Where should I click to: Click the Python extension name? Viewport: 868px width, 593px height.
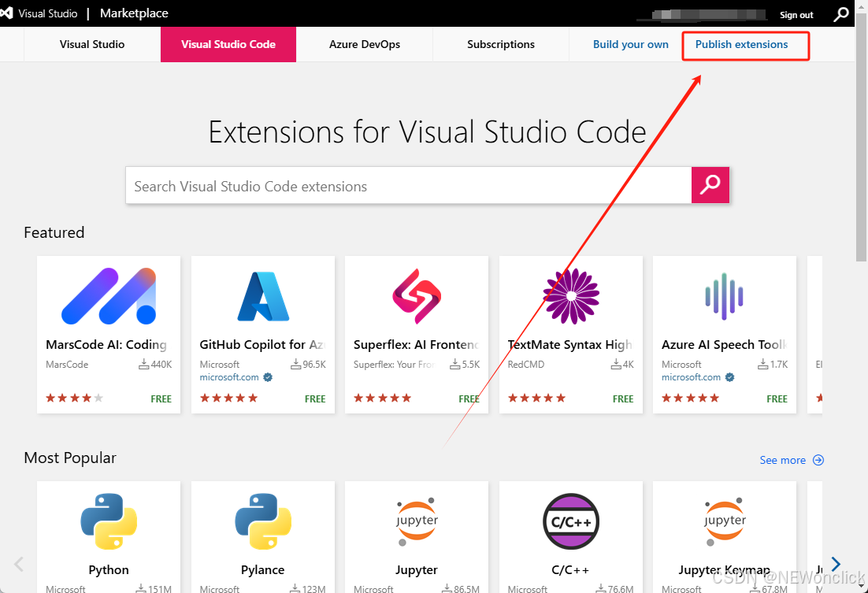pyautogui.click(x=109, y=569)
